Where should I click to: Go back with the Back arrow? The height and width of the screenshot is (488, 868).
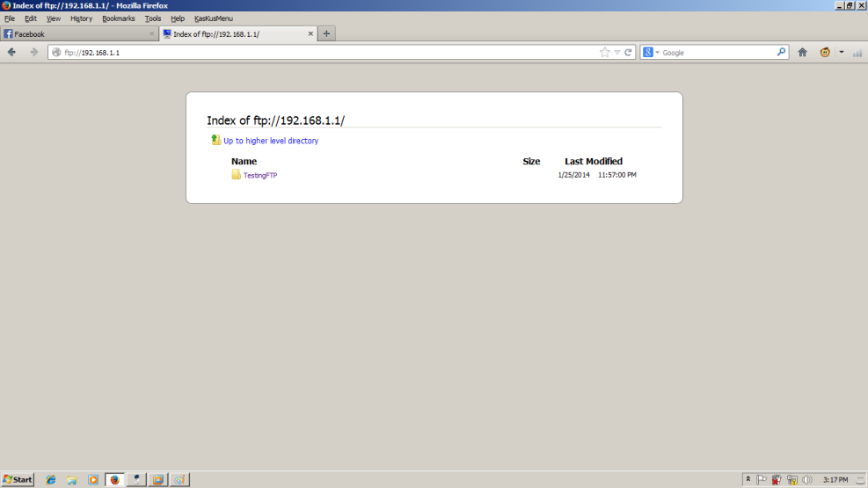coord(11,52)
